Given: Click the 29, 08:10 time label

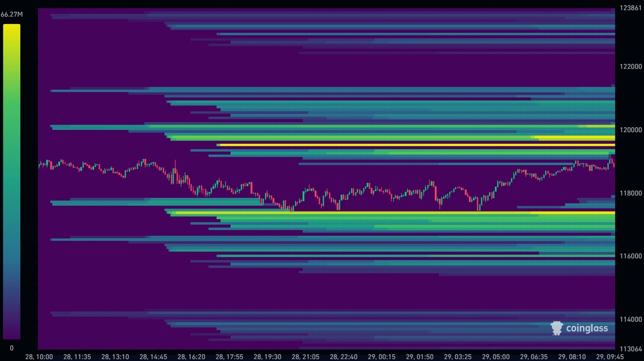Looking at the screenshot, I should 572,357.
